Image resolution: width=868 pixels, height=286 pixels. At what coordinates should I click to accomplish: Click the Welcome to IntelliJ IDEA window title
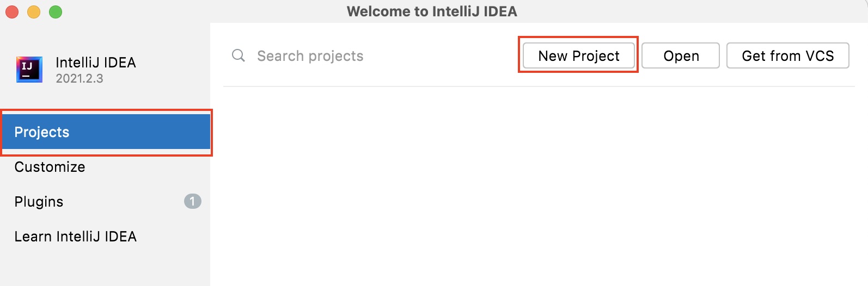pos(432,11)
